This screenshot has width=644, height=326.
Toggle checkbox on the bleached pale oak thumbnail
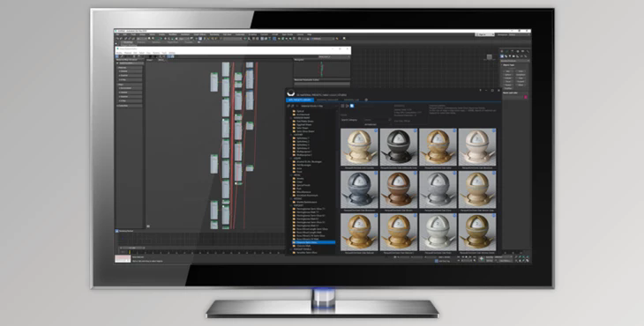(x=494, y=130)
